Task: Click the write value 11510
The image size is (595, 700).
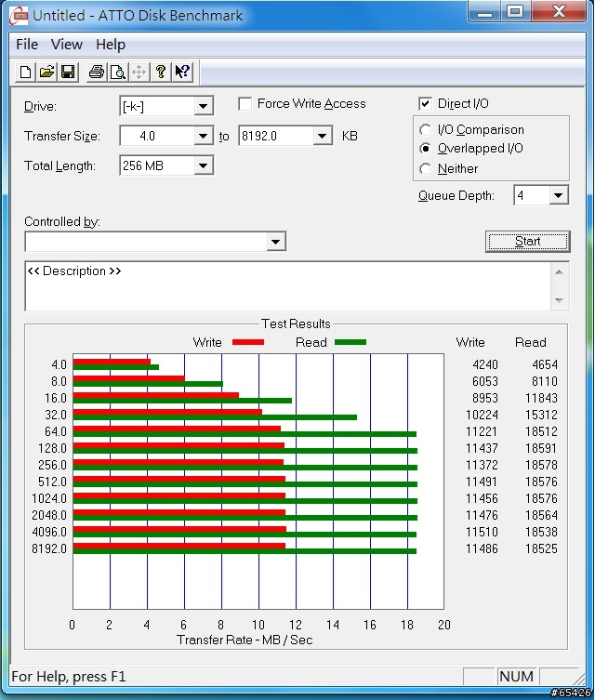Action: tap(482, 532)
